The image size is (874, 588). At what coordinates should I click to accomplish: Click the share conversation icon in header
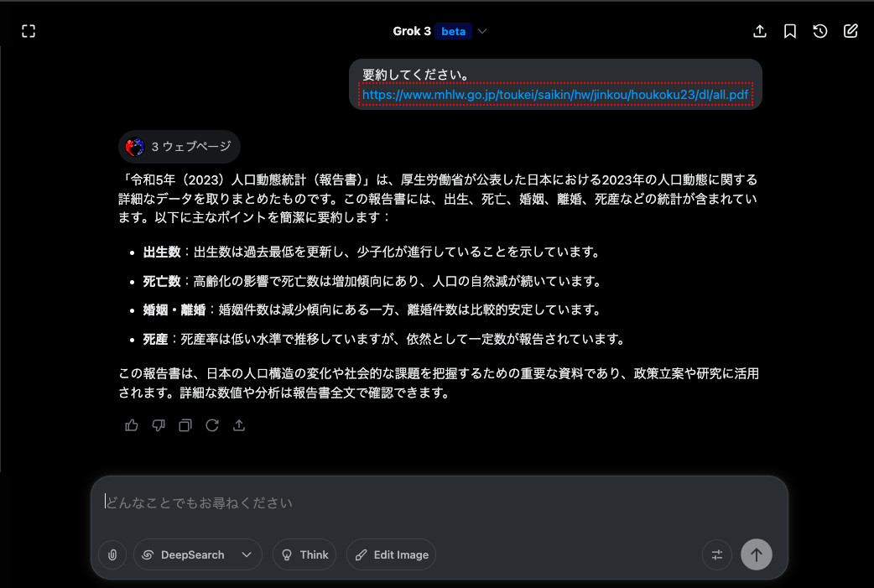pyautogui.click(x=760, y=31)
